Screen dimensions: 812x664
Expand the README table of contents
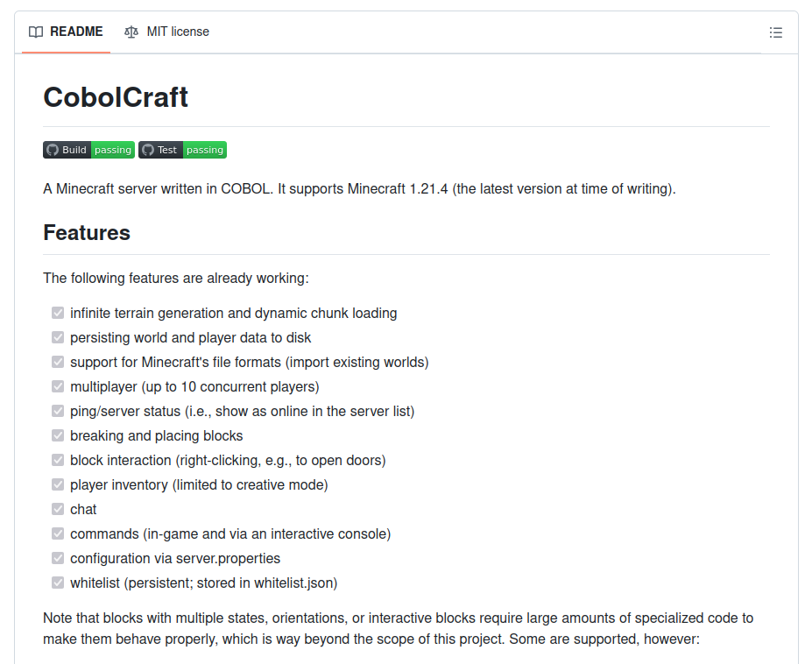click(x=775, y=32)
